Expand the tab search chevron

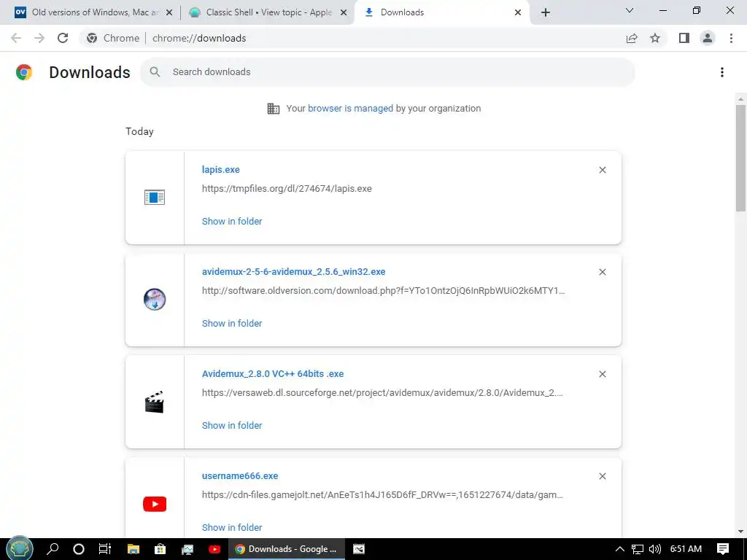click(x=630, y=10)
